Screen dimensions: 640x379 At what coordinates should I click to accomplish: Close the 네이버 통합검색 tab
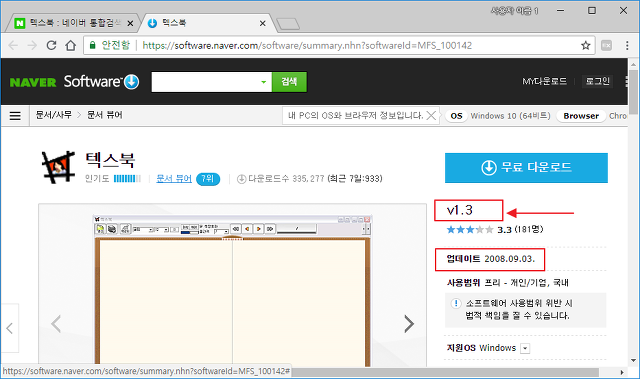(x=130, y=23)
